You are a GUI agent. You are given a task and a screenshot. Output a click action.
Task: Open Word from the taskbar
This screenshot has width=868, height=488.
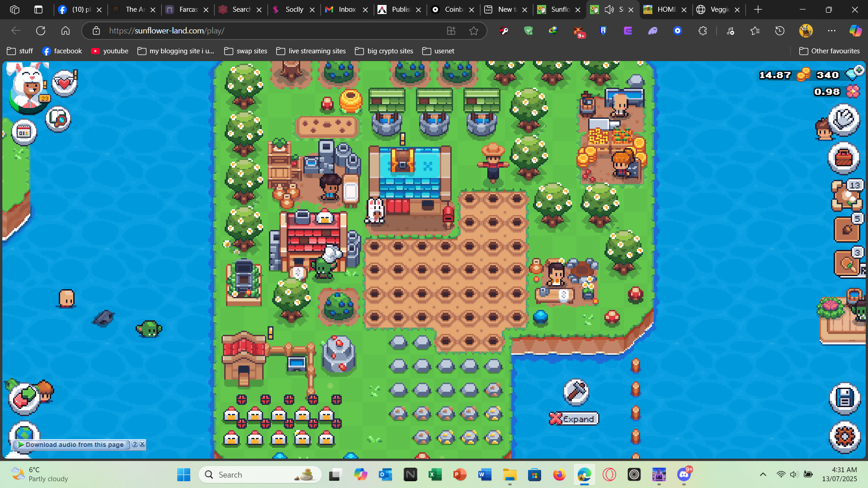click(x=485, y=474)
